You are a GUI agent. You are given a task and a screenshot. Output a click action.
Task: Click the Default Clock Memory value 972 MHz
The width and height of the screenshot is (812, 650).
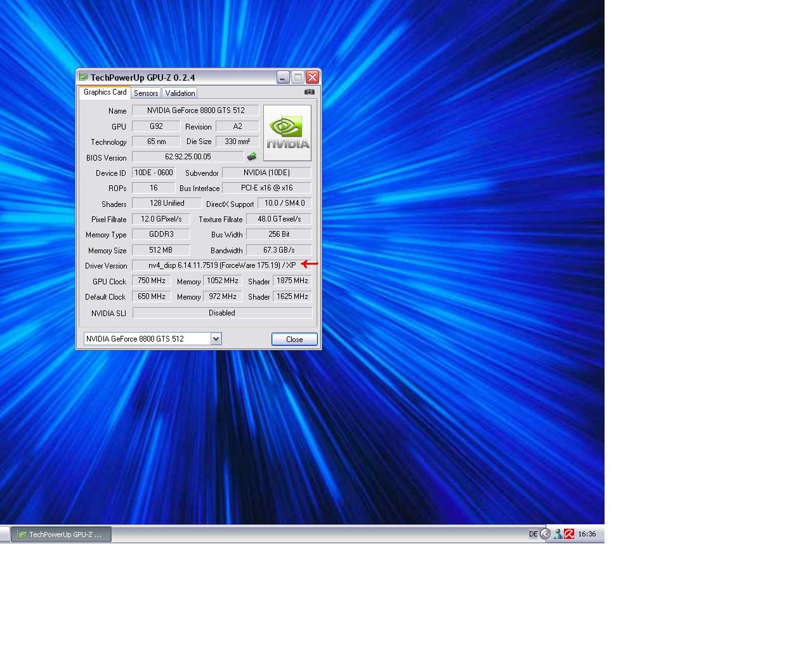pyautogui.click(x=223, y=296)
